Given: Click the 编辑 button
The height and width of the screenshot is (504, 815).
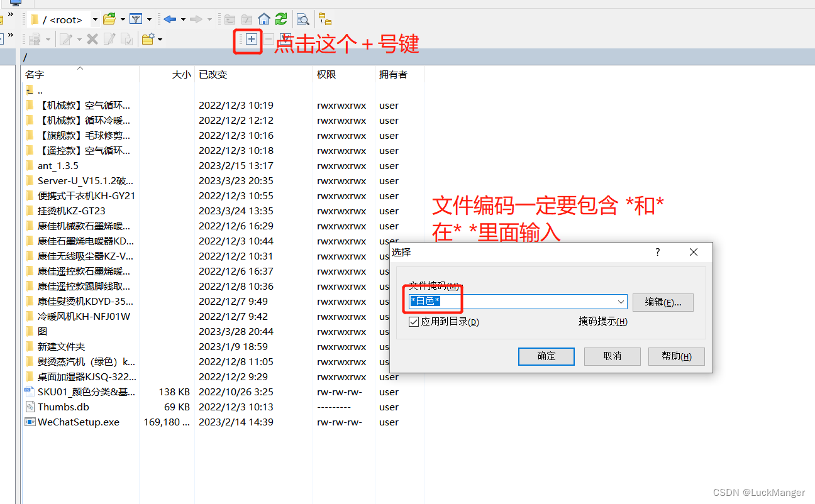Looking at the screenshot, I should (663, 302).
